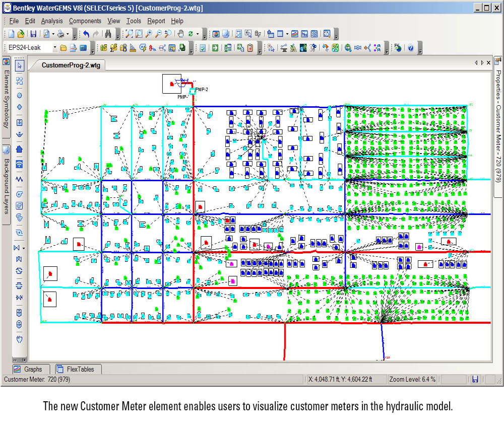Select the PMP-2 pump label in drawing
The height and width of the screenshot is (435, 504).
pos(202,89)
